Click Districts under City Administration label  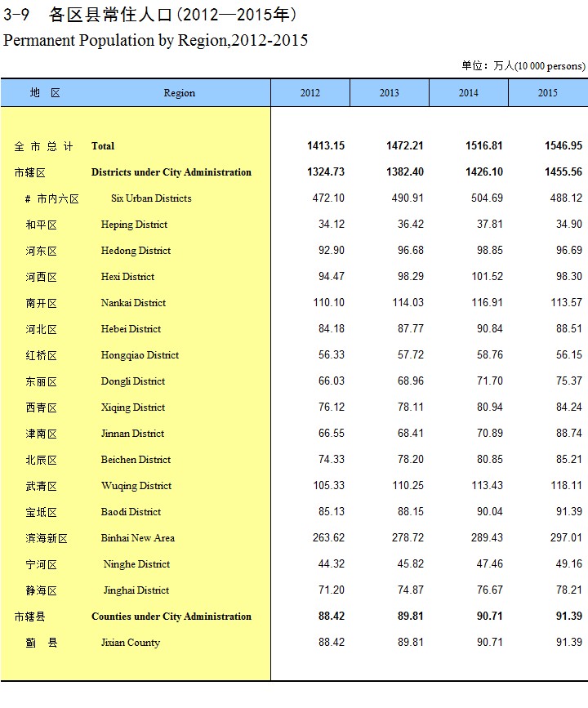[x=171, y=172]
